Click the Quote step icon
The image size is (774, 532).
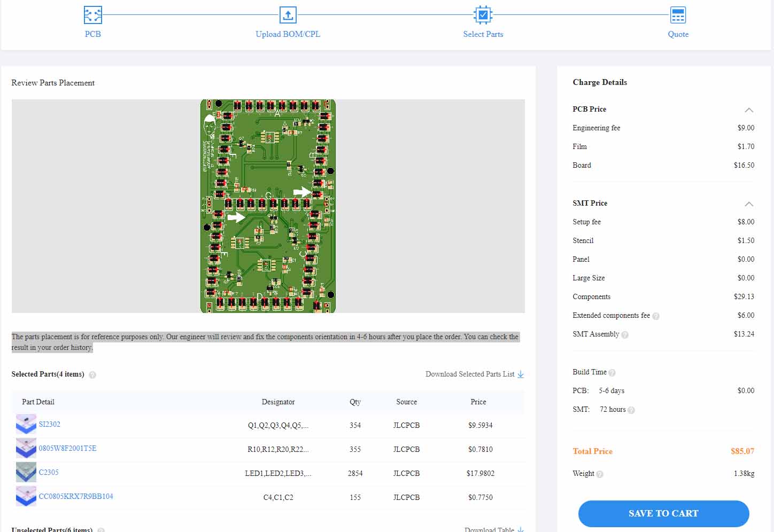pyautogui.click(x=678, y=15)
